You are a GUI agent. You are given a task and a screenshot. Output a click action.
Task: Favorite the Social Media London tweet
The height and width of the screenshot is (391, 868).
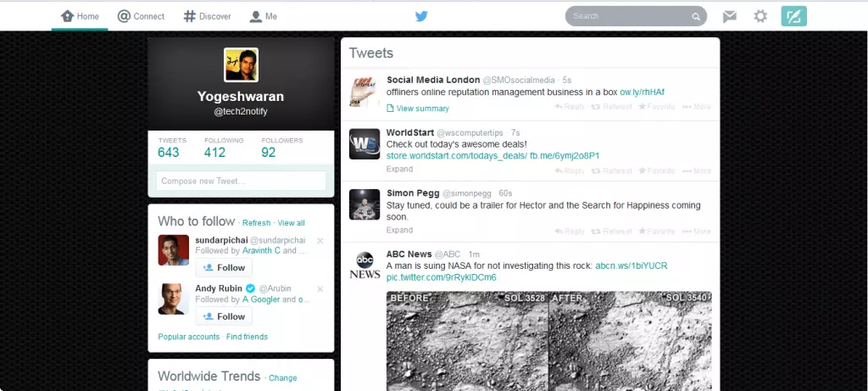(657, 106)
